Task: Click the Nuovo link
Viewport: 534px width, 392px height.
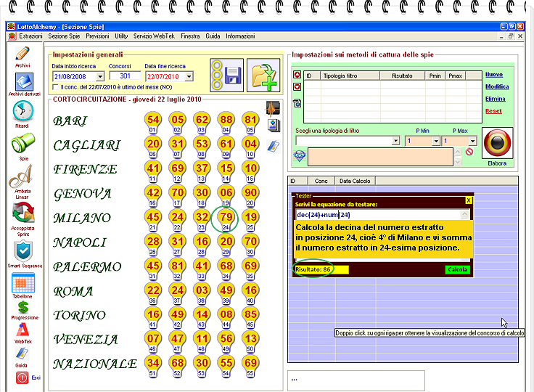Action: (x=494, y=75)
